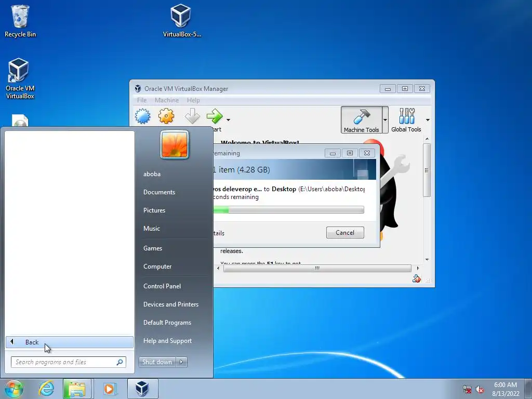Expand the Shut down options arrow
The width and height of the screenshot is (532, 399).
[x=181, y=362]
